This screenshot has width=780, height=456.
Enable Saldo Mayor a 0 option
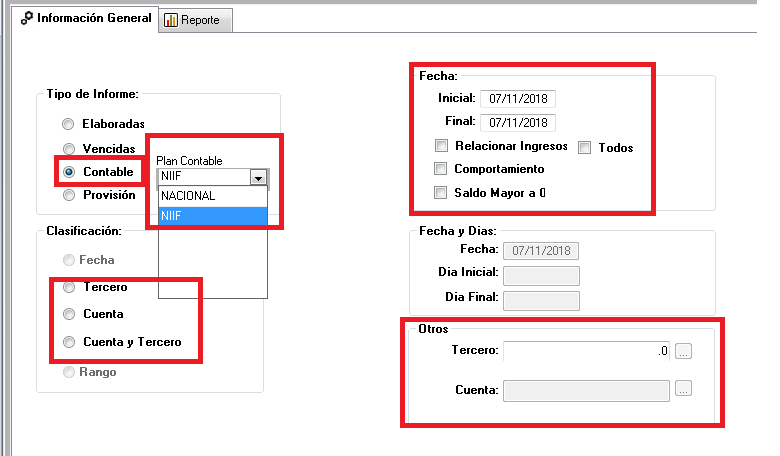pyautogui.click(x=441, y=193)
